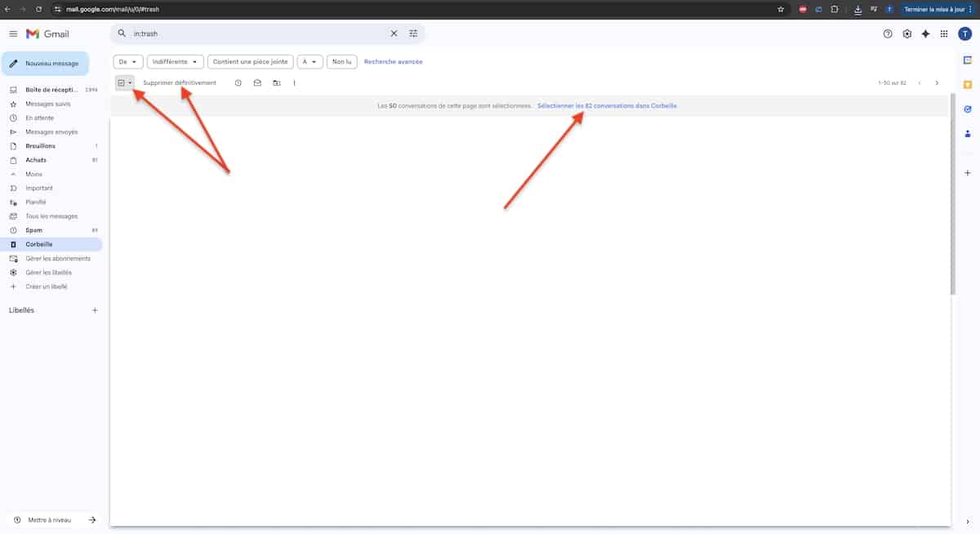The width and height of the screenshot is (980, 534).
Task: Open the select-all dropdown arrow
Action: [130, 82]
